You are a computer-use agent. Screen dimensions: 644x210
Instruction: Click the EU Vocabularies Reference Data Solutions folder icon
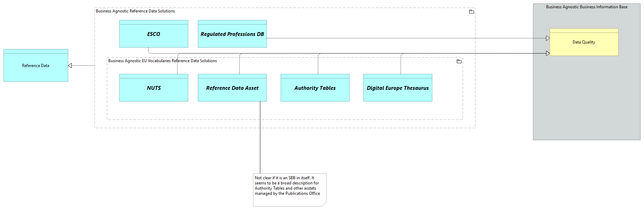click(459, 61)
